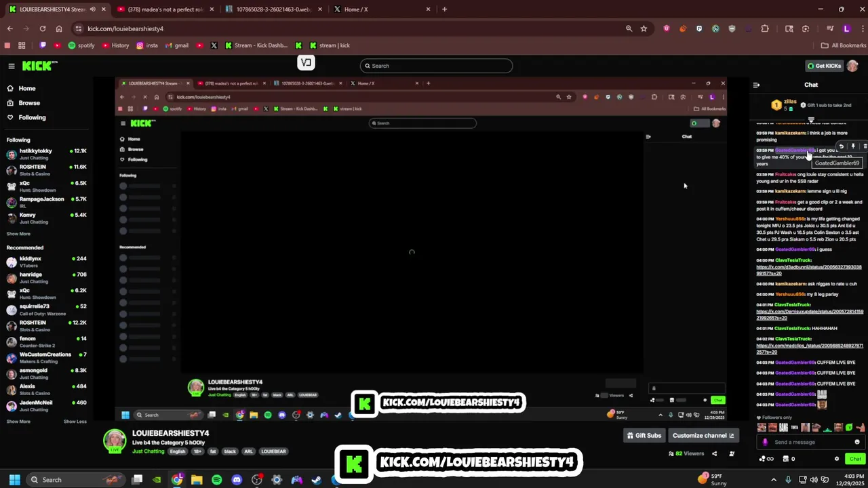Open the Kick sidebar hamburger menu
The height and width of the screenshot is (488, 868).
12,66
